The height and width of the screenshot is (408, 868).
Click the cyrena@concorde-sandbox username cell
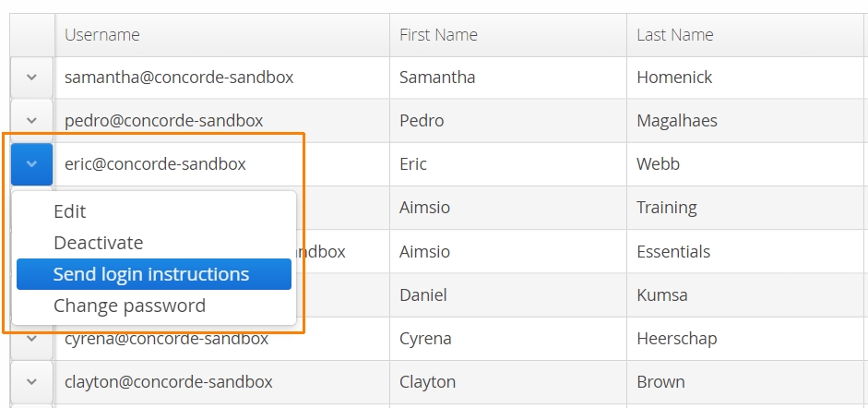click(222, 338)
